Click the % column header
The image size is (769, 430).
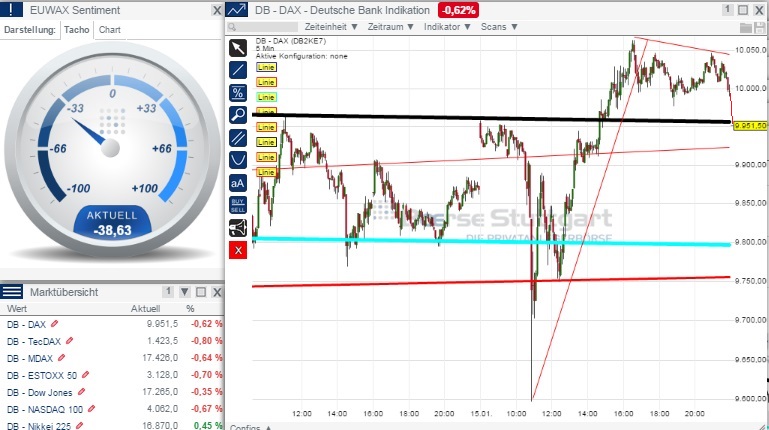(190, 308)
